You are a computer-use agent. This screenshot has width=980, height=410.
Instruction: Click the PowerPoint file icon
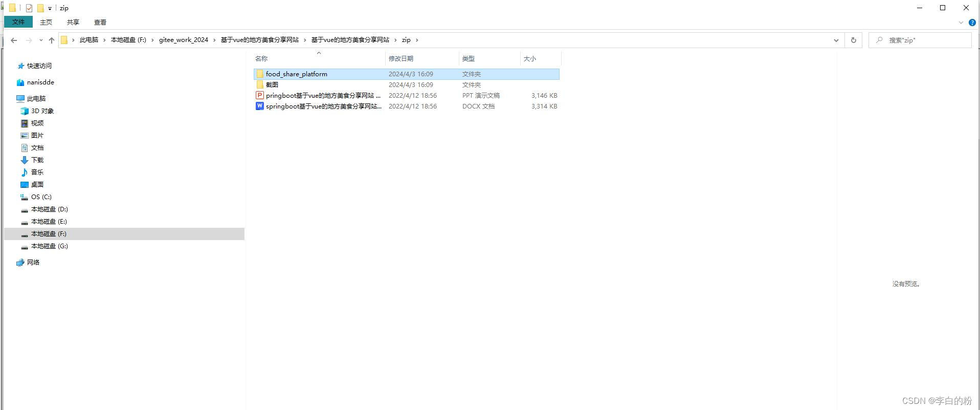point(260,96)
